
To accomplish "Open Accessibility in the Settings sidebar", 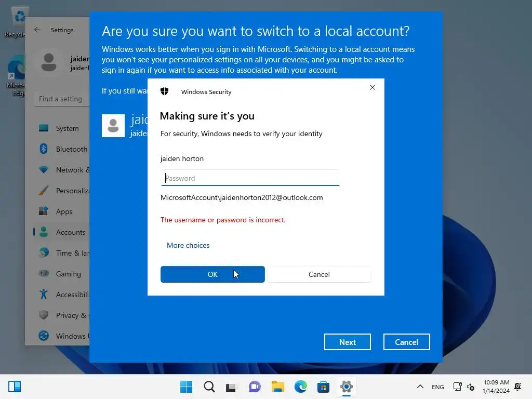I will pos(62,294).
